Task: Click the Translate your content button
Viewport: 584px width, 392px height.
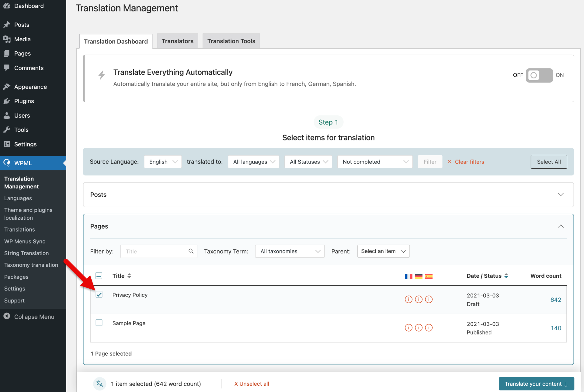Action: 536,384
